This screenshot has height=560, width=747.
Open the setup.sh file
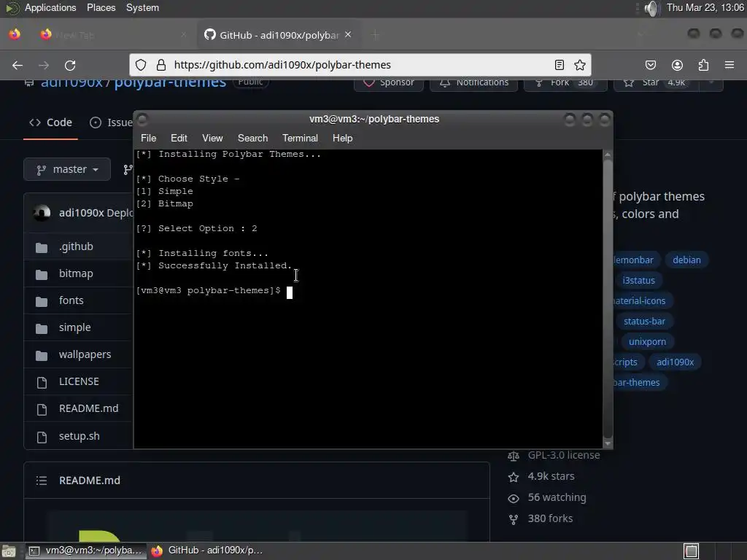tap(79, 436)
